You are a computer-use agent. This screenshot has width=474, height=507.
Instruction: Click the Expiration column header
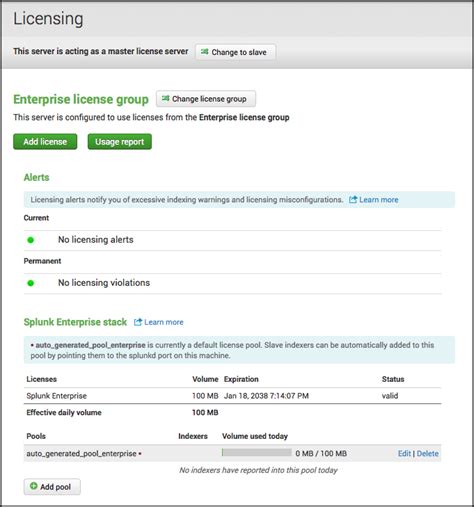pyautogui.click(x=241, y=379)
